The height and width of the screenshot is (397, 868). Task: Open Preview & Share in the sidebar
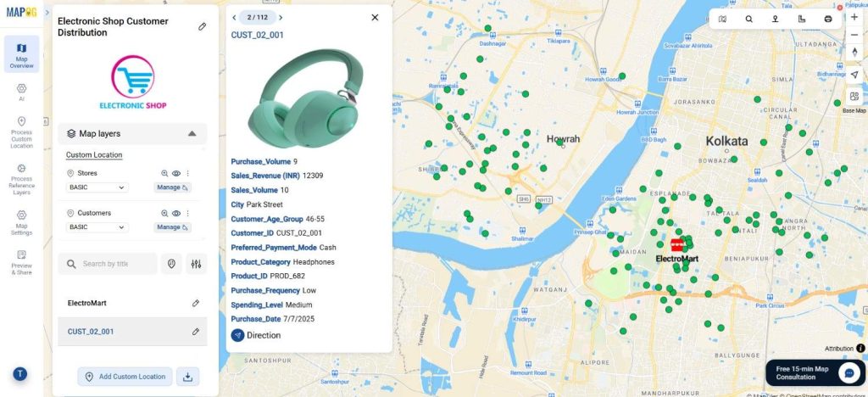tap(21, 262)
